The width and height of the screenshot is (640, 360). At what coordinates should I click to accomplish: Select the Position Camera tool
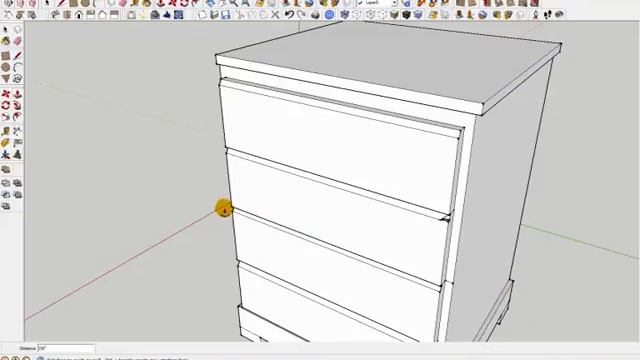coord(536,15)
